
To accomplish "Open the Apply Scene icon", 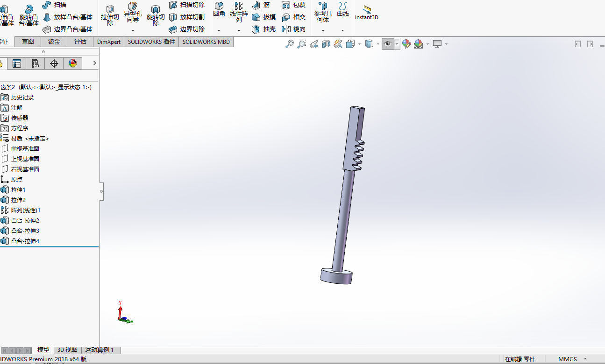I will (419, 44).
